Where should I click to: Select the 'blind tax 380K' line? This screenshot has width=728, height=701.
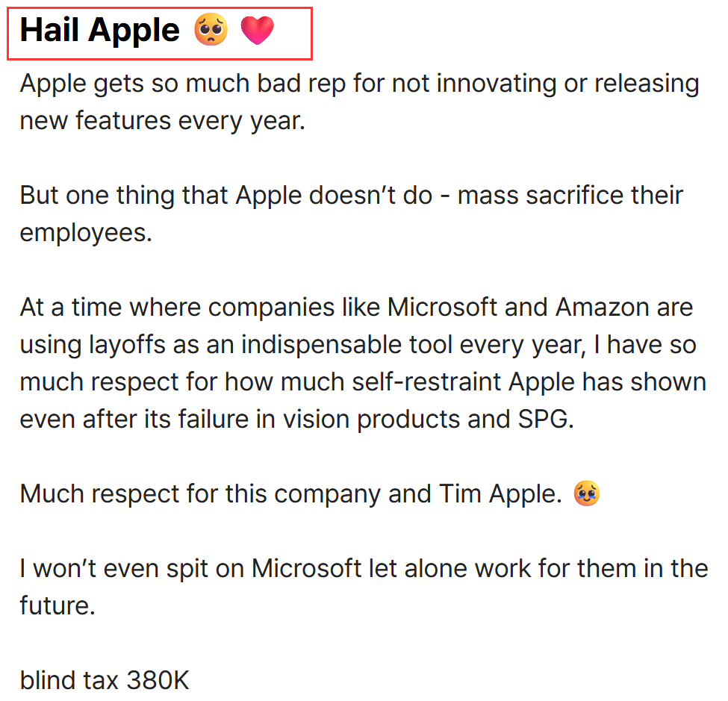tap(105, 680)
